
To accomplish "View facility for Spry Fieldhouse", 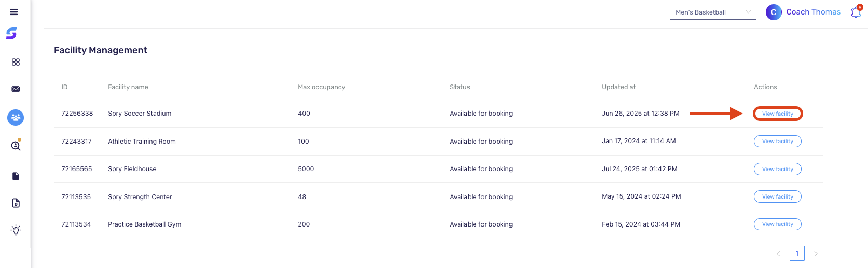I will click(778, 169).
